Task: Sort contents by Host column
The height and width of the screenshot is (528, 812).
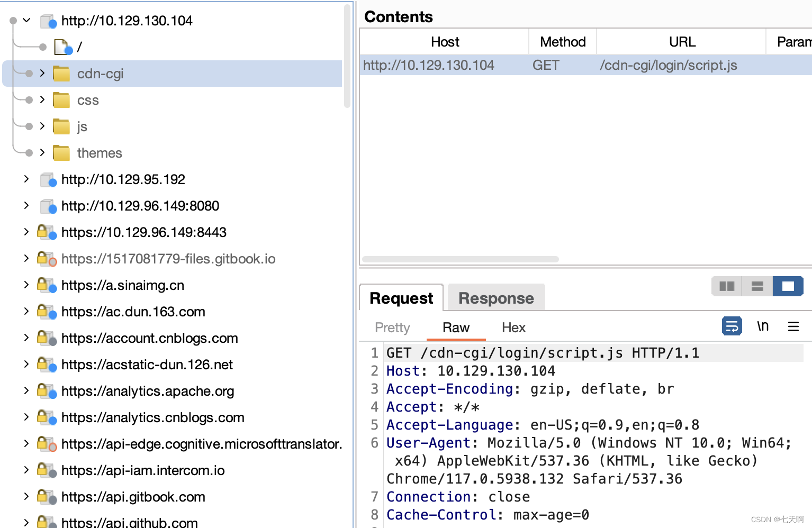Action: pyautogui.click(x=445, y=42)
